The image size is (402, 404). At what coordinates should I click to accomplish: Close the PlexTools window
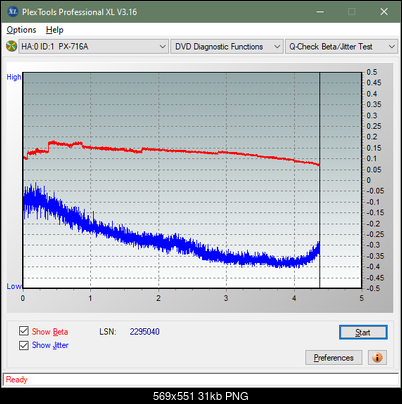tap(384, 12)
